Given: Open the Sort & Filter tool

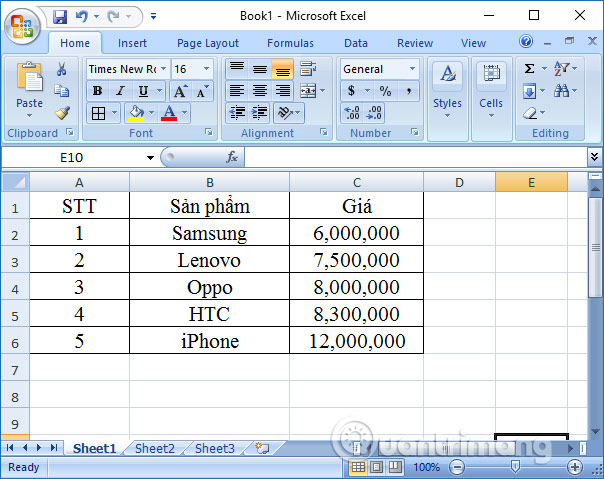Looking at the screenshot, I should point(562,69).
